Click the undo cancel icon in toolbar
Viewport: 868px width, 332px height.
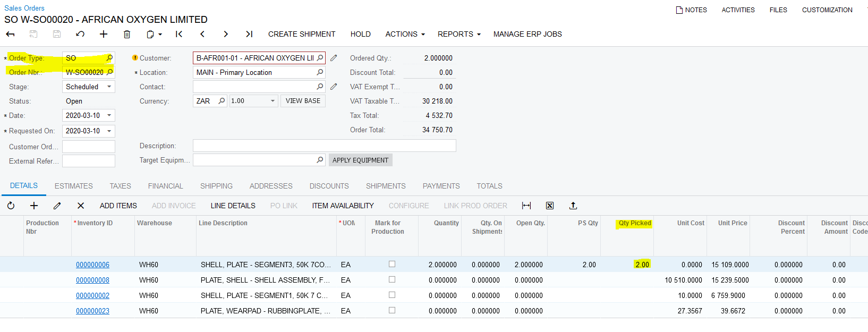pos(80,34)
